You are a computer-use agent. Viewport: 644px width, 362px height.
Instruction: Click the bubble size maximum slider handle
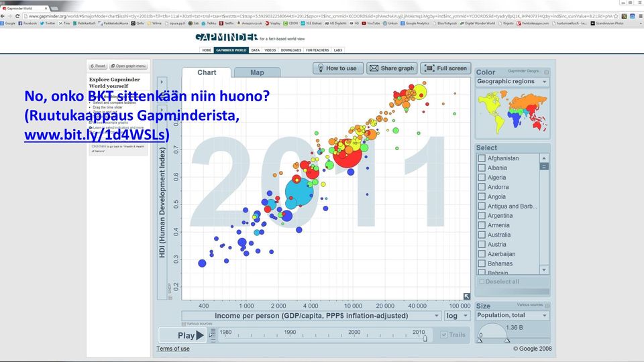click(x=507, y=341)
